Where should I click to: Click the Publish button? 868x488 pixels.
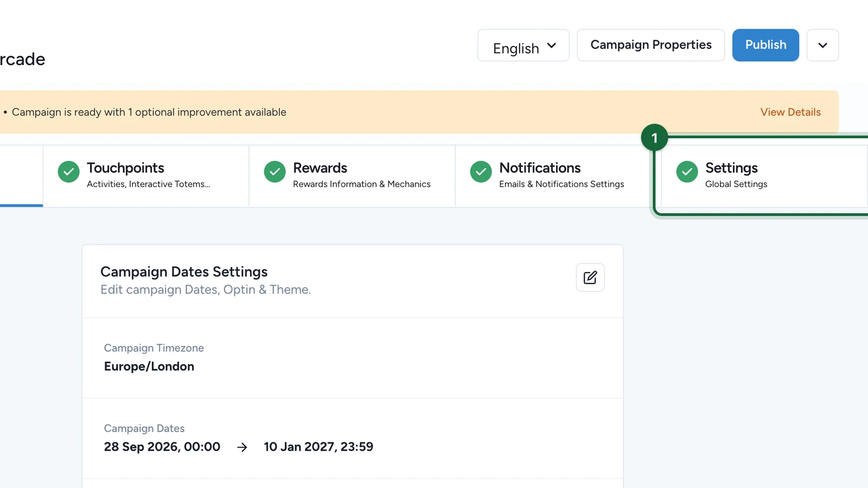coord(765,45)
